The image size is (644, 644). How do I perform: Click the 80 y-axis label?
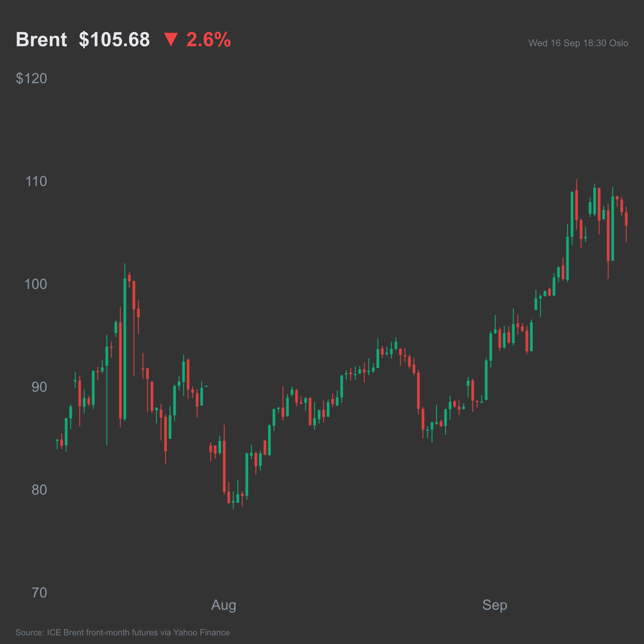tap(39, 490)
